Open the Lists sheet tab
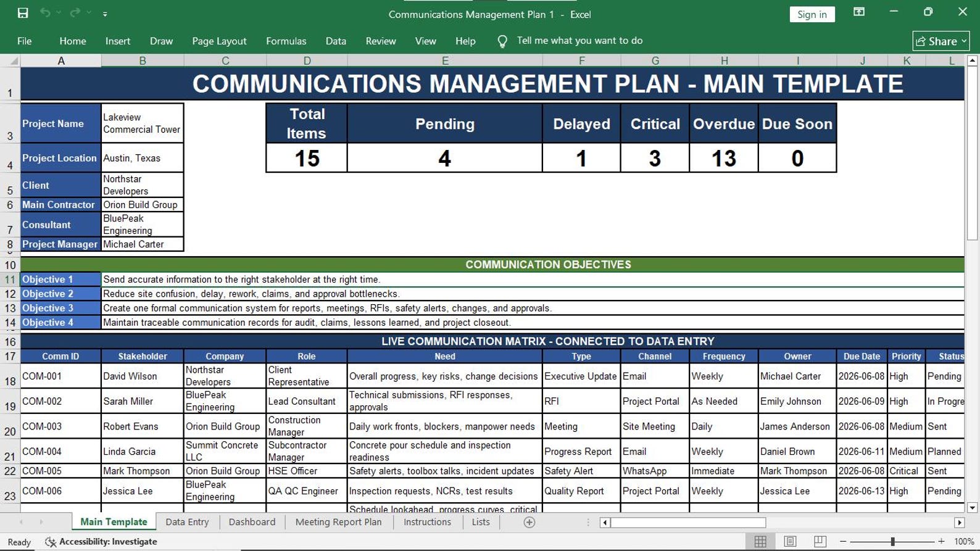This screenshot has height=551, width=980. point(481,522)
